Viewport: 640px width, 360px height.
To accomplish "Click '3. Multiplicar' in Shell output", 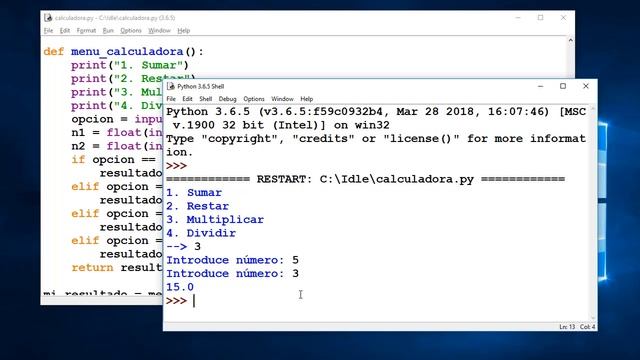I will (x=215, y=220).
